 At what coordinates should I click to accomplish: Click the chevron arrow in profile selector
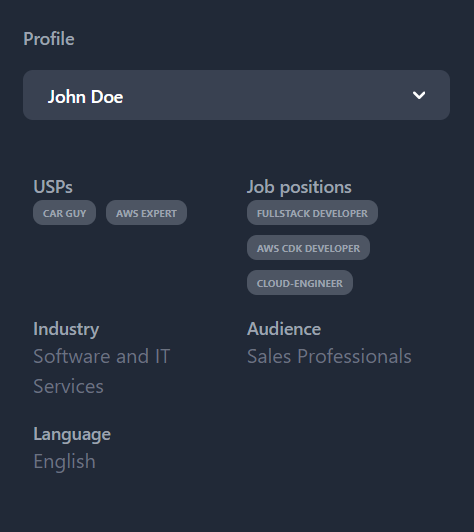click(419, 95)
